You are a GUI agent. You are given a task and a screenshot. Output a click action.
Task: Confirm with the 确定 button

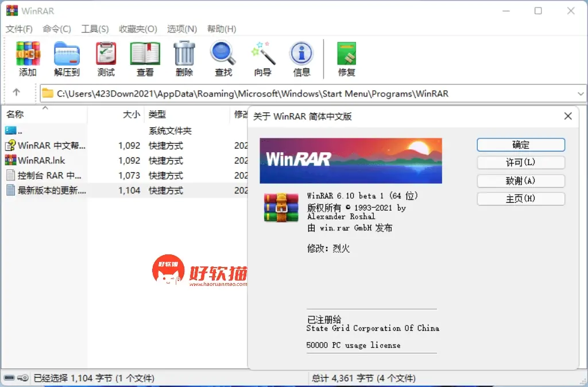click(521, 145)
